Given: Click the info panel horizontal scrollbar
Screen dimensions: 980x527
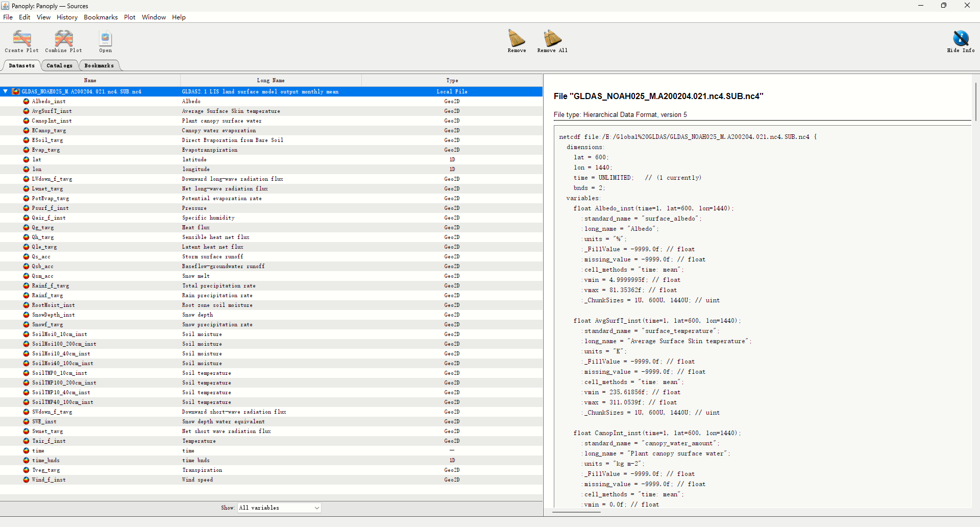Looking at the screenshot, I should 577,512.
